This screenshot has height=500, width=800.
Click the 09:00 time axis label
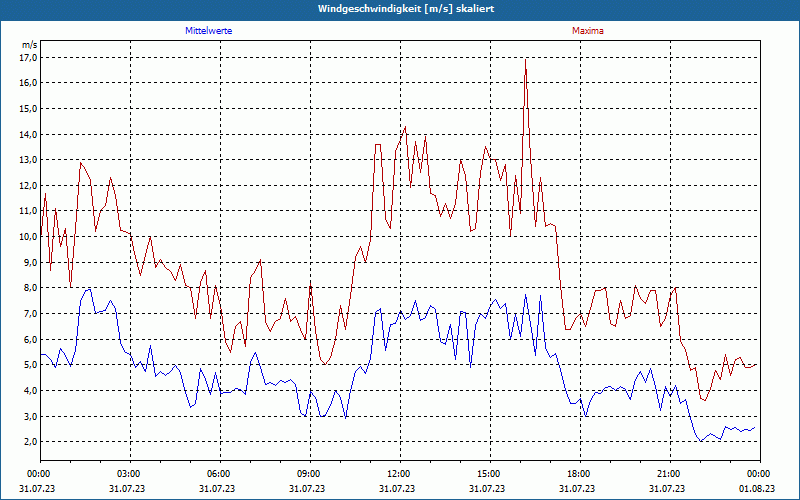click(x=307, y=474)
